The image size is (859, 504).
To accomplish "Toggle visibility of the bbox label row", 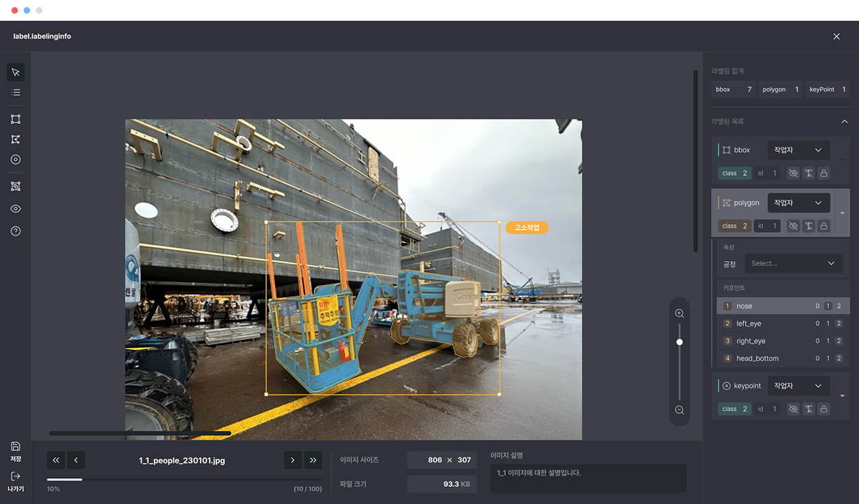I will 793,173.
